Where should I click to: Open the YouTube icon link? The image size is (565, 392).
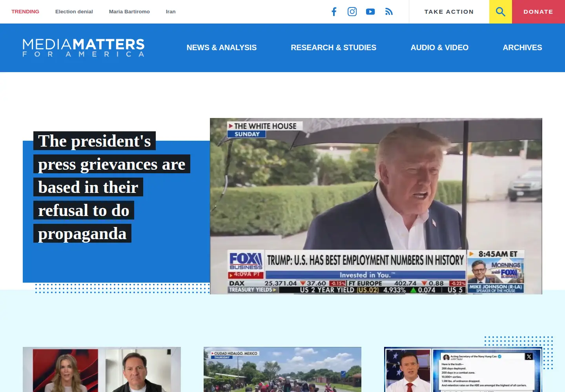click(x=370, y=12)
